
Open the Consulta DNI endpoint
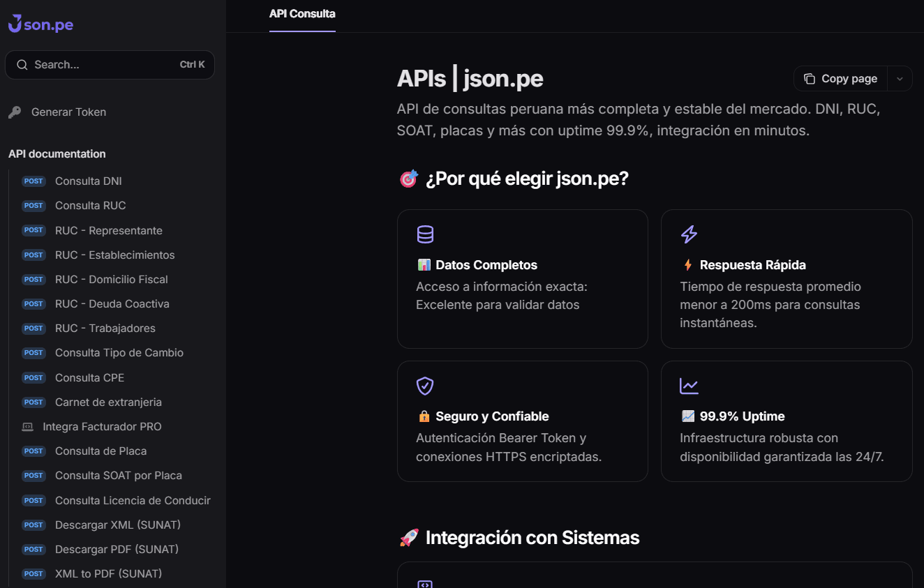point(88,181)
